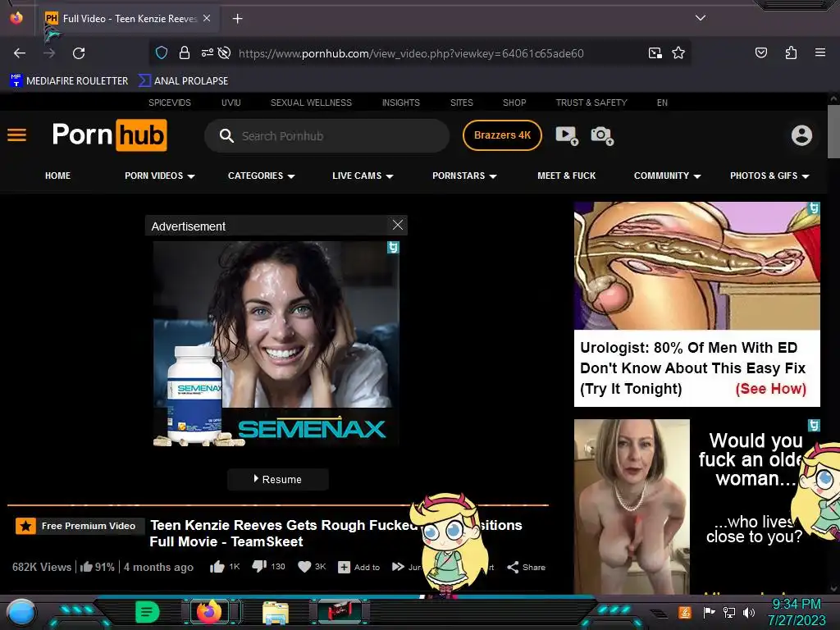Open File Explorer from the taskbar
Image resolution: width=840 pixels, height=630 pixels.
pos(276,613)
